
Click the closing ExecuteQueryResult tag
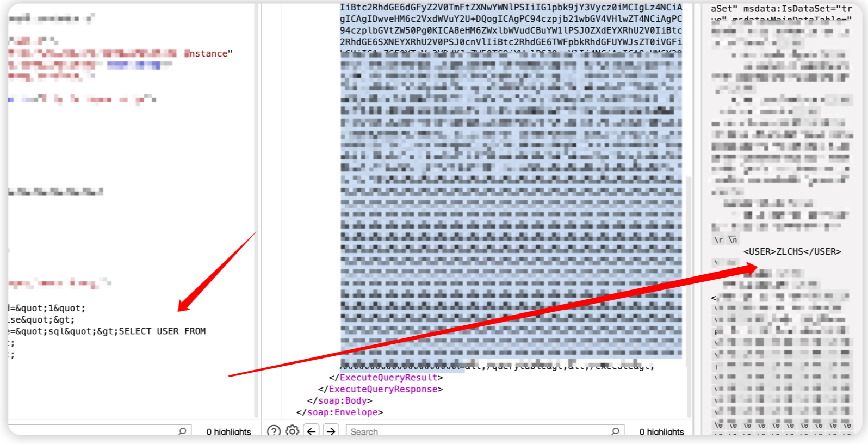pyautogui.click(x=386, y=378)
